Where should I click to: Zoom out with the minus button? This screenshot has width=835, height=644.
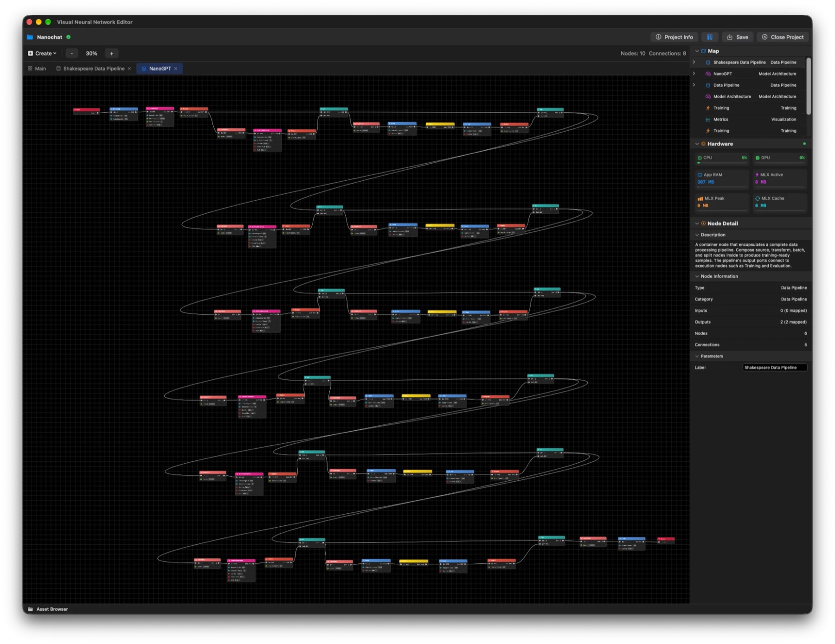tap(72, 53)
